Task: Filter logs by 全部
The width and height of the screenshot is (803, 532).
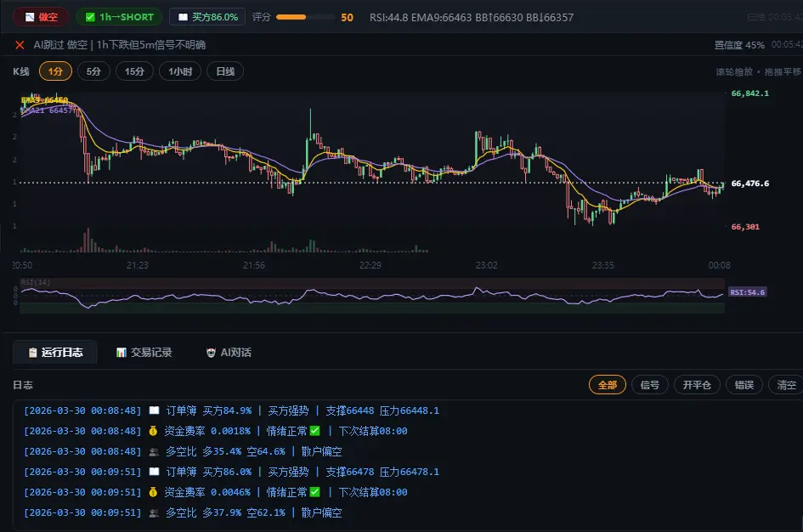Action: point(608,385)
